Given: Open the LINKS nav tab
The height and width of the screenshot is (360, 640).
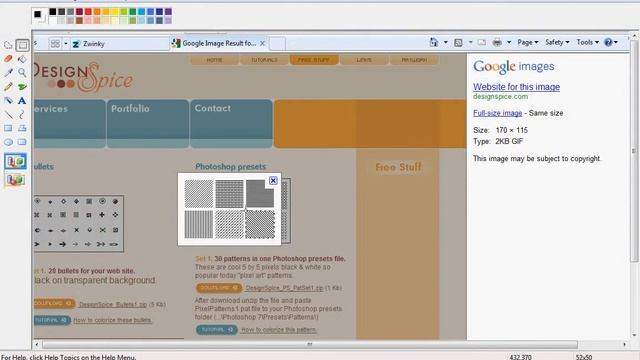Looking at the screenshot, I should [364, 60].
